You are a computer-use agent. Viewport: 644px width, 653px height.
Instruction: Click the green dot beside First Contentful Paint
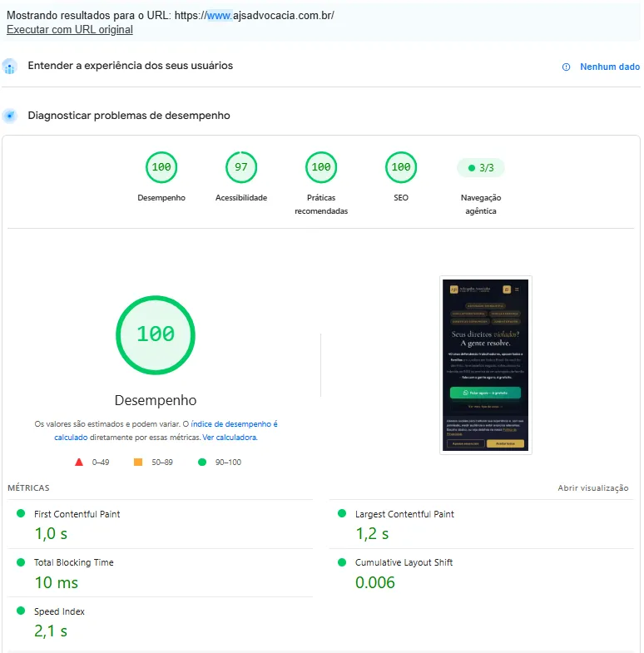(x=21, y=513)
